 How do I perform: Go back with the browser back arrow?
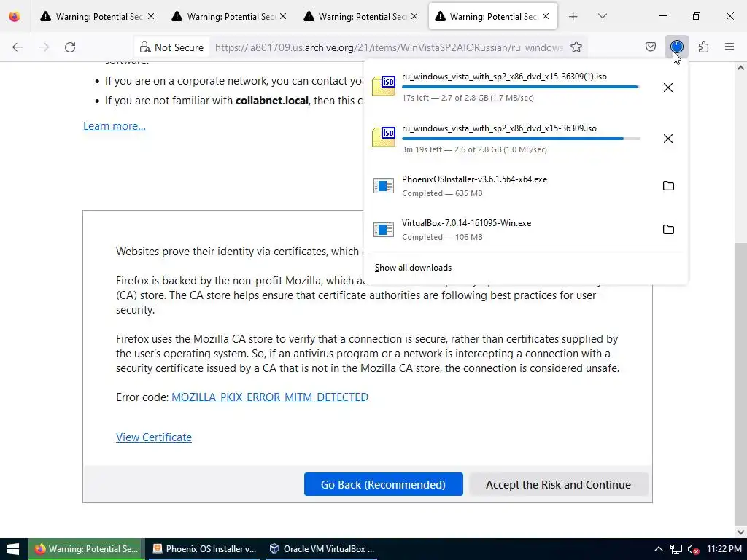(x=18, y=47)
